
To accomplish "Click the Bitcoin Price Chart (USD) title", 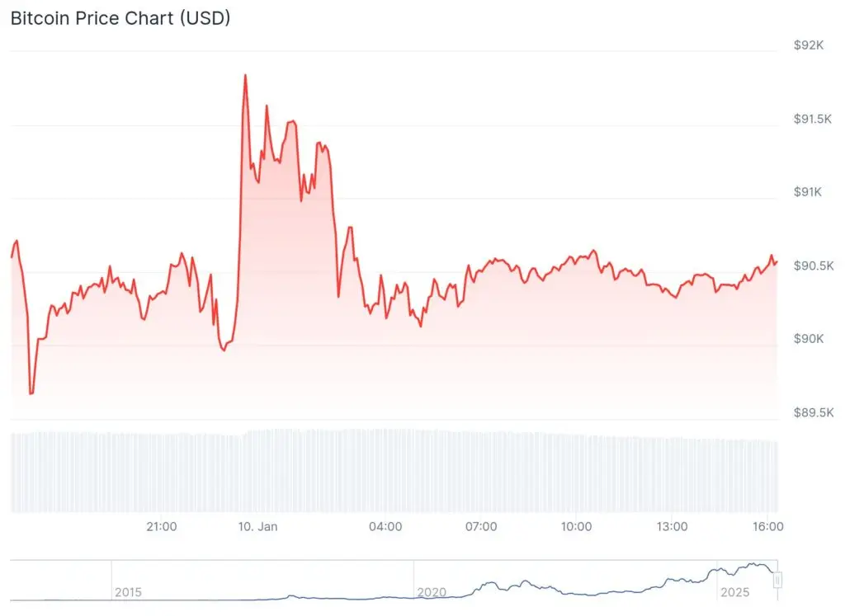I will (120, 18).
